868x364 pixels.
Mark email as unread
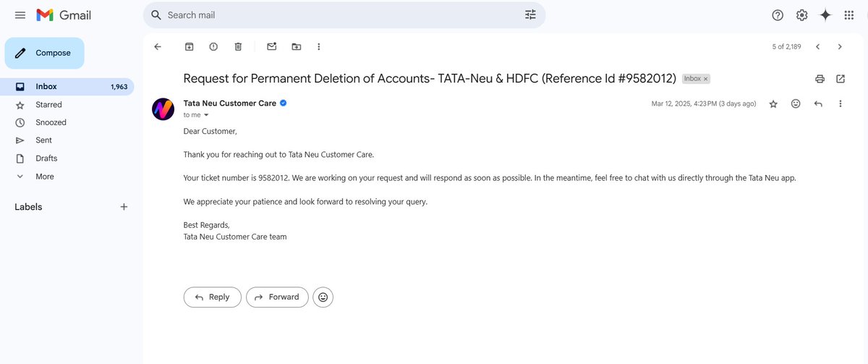[272, 46]
